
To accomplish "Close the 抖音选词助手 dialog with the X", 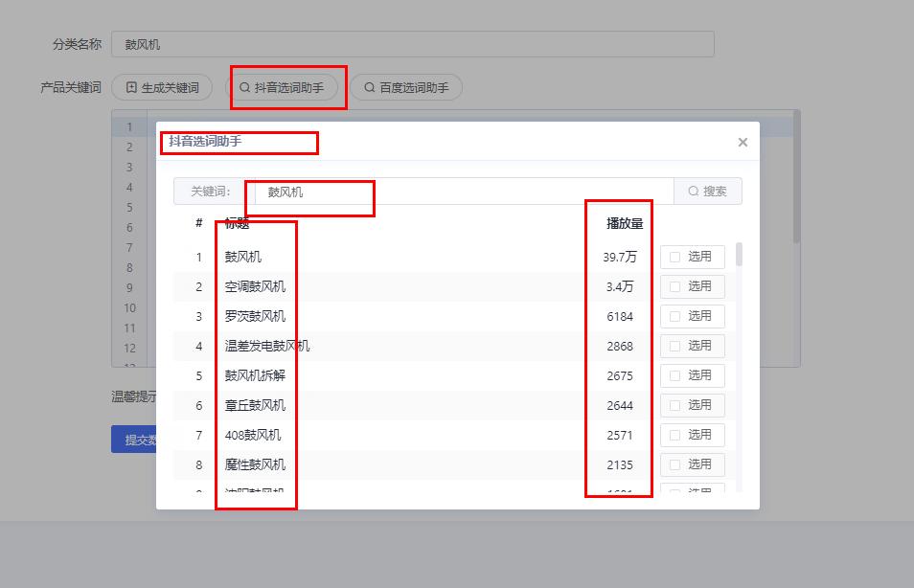I will 743,142.
